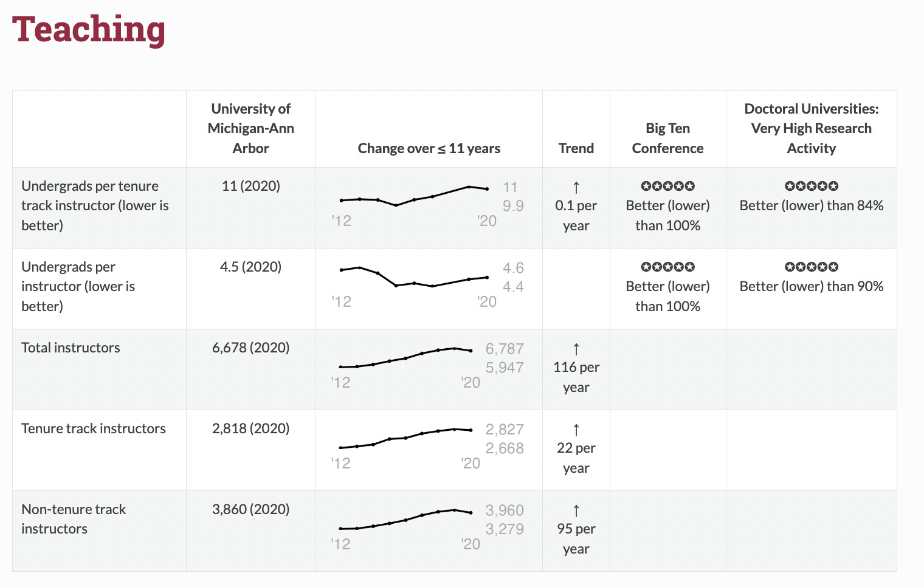
Task: Click the Teaching section heading
Action: click(x=89, y=29)
